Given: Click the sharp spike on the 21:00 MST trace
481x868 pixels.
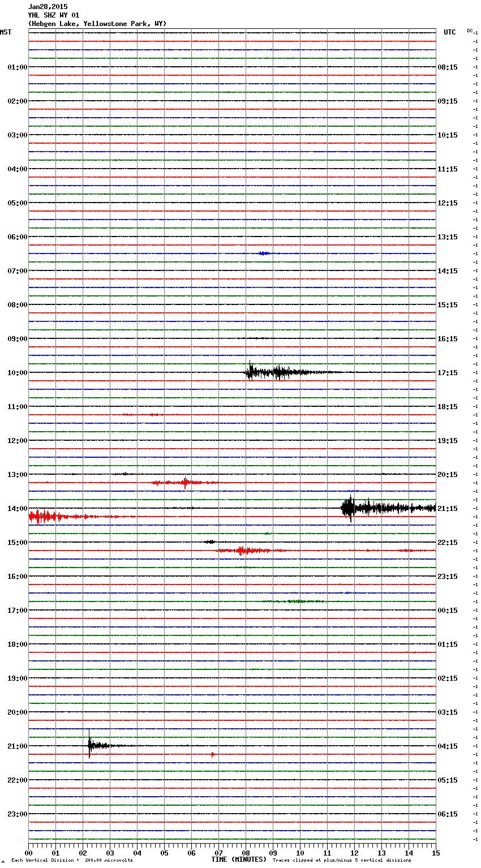Looking at the screenshot, I should (89, 745).
